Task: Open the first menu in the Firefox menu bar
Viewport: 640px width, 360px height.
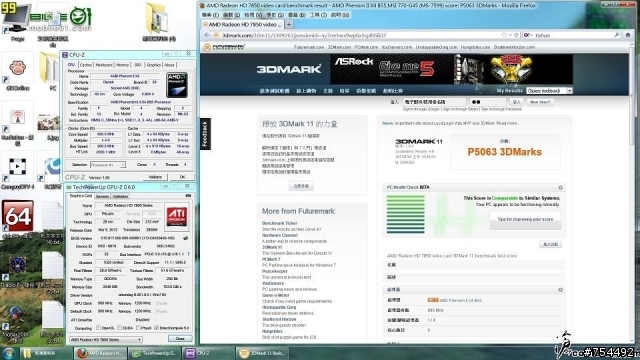Action: [210, 15]
